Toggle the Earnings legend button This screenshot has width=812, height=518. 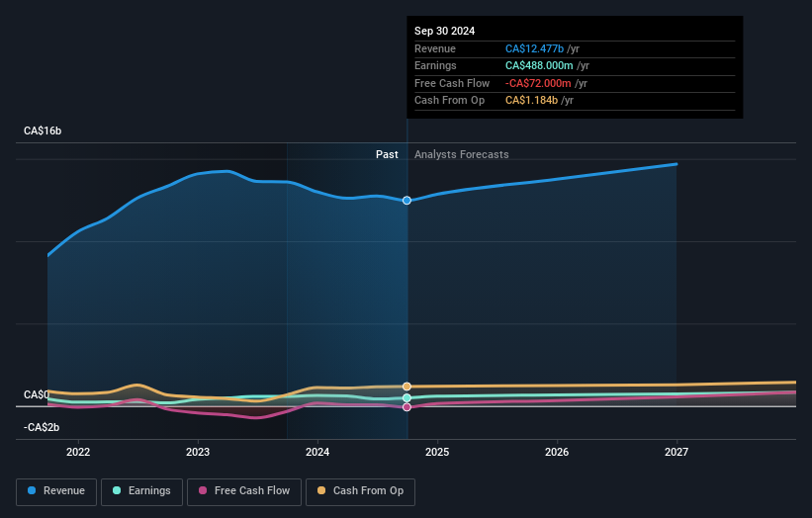(x=141, y=491)
